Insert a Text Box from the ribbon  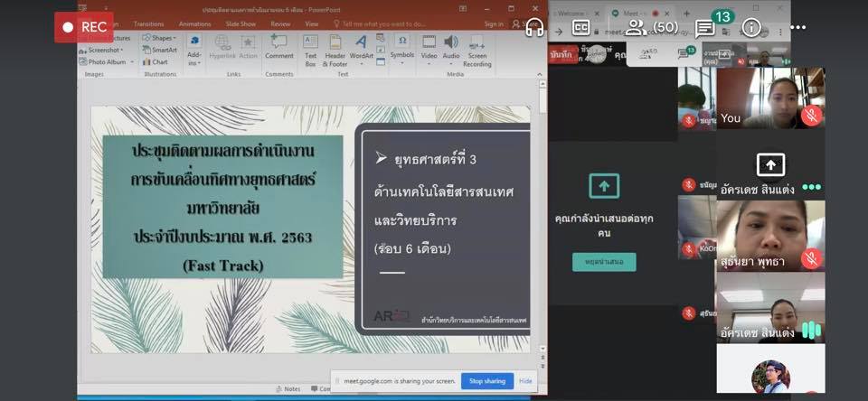click(x=310, y=49)
